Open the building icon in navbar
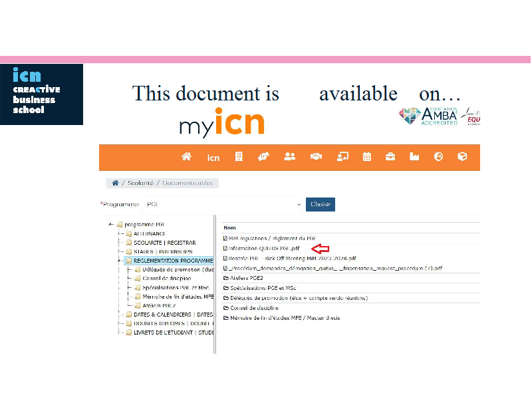532x411 pixels. (x=239, y=156)
